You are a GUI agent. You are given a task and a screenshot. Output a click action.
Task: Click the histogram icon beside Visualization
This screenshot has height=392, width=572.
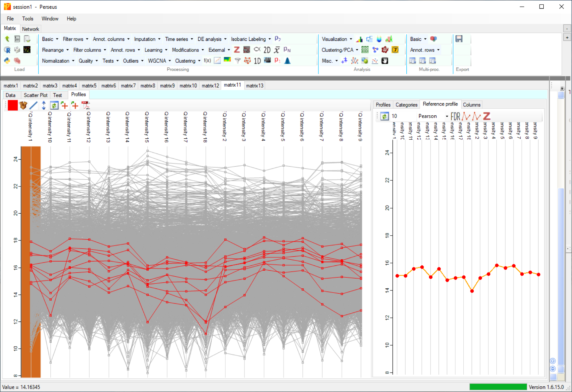pos(359,39)
